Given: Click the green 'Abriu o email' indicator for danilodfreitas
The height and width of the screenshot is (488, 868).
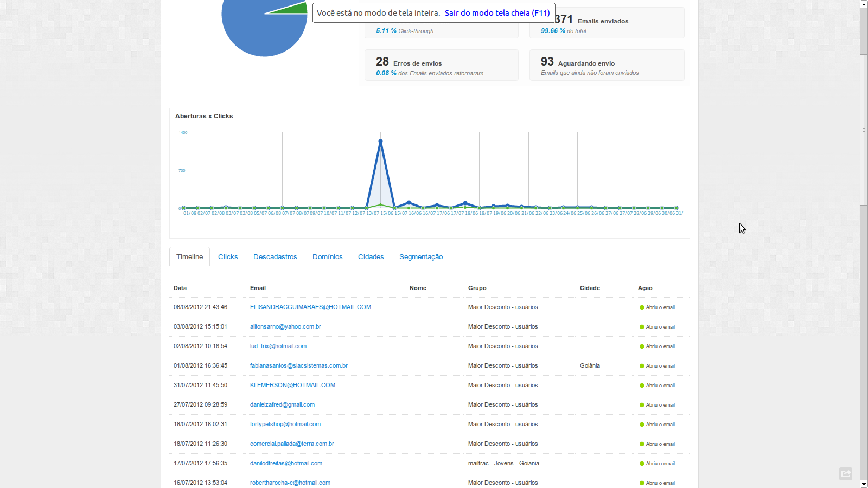Looking at the screenshot, I should (x=641, y=464).
